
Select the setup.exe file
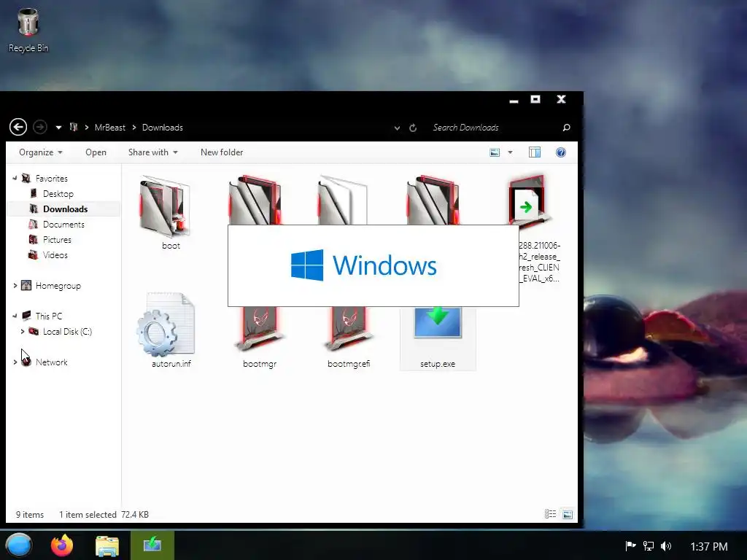438,338
